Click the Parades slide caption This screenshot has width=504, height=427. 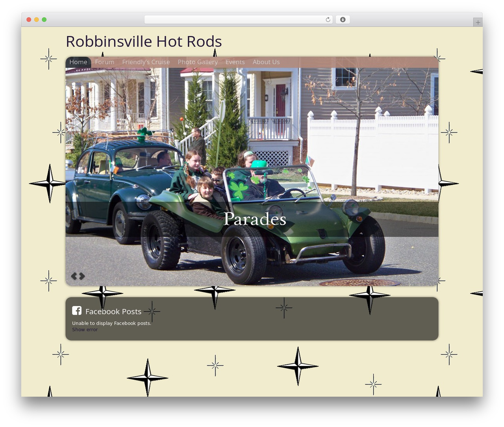click(x=255, y=219)
